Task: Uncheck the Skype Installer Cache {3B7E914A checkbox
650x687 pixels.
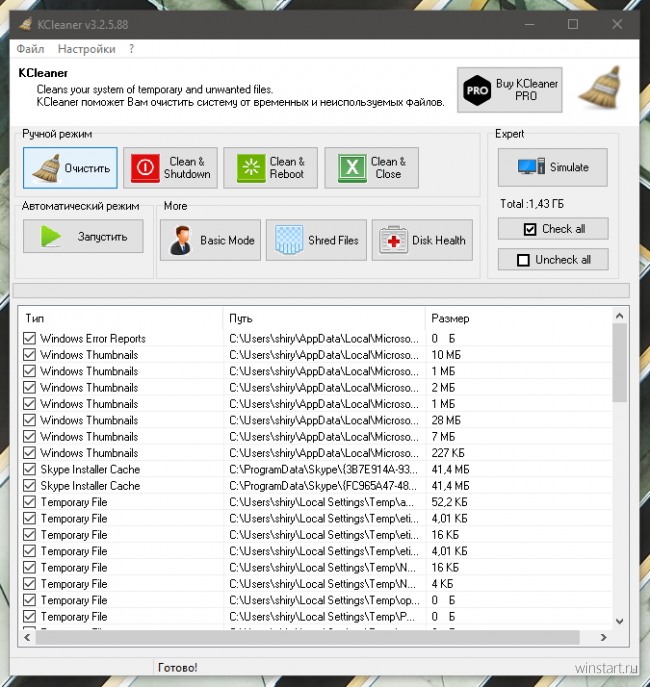Action: tap(29, 469)
